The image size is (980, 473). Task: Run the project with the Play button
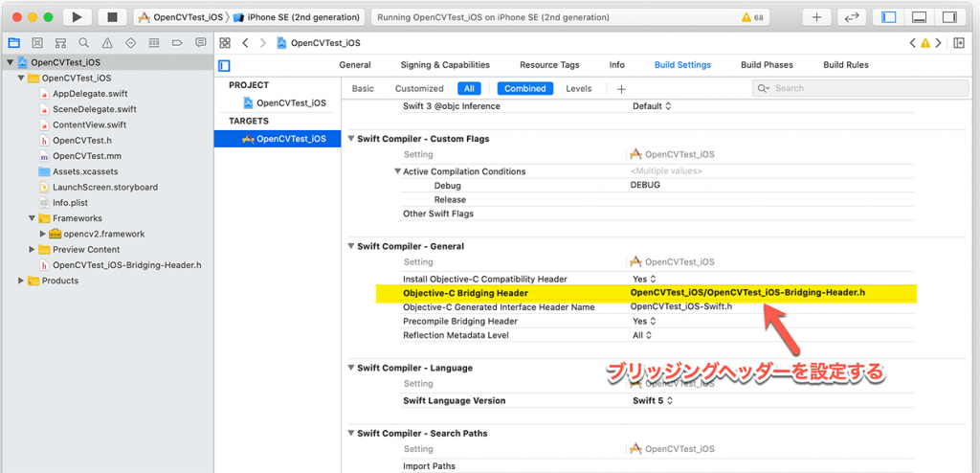pos(78,17)
